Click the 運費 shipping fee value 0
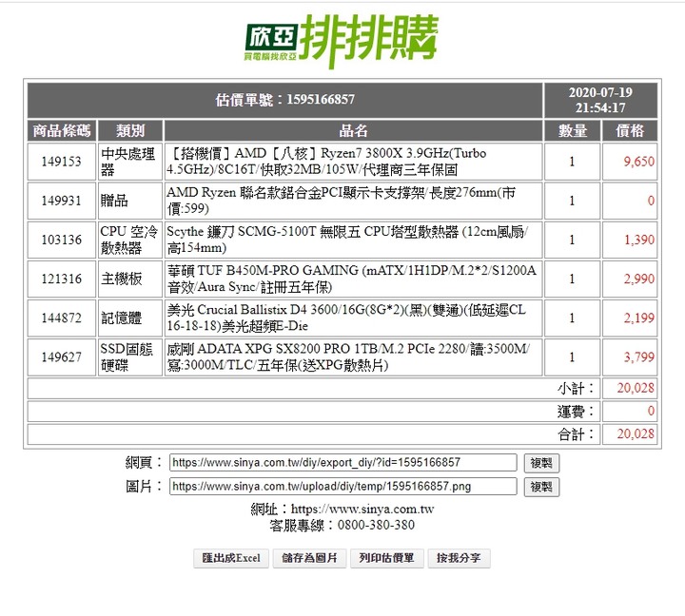 click(651, 411)
